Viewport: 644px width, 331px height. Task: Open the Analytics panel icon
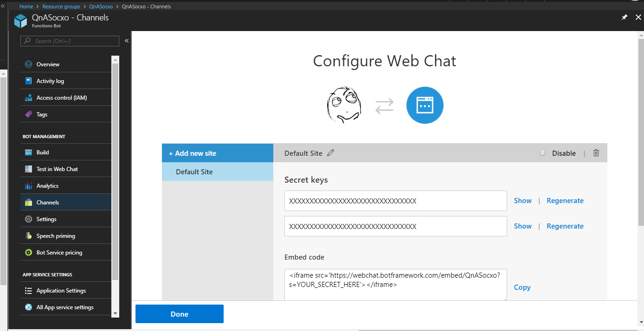coord(29,185)
